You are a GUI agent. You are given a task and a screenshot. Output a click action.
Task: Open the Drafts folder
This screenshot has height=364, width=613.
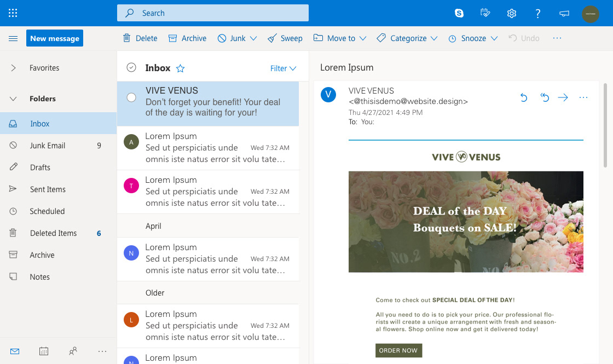coord(58,167)
